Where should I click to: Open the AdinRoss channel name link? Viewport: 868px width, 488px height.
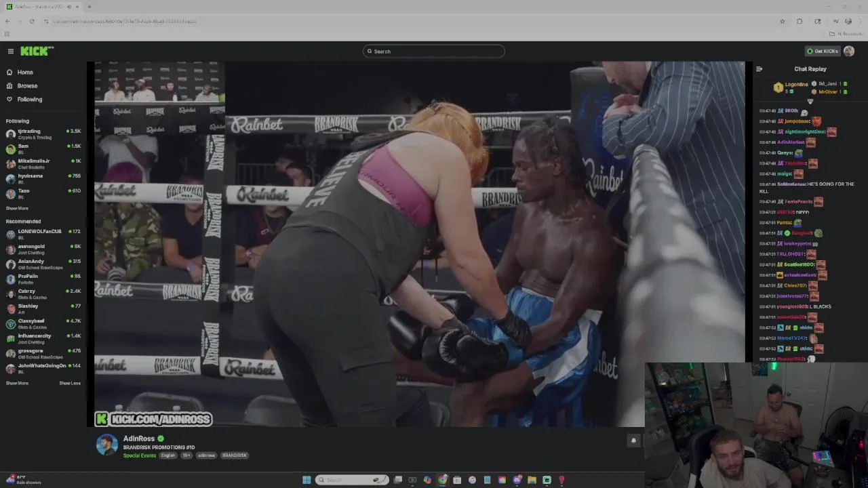(x=138, y=439)
